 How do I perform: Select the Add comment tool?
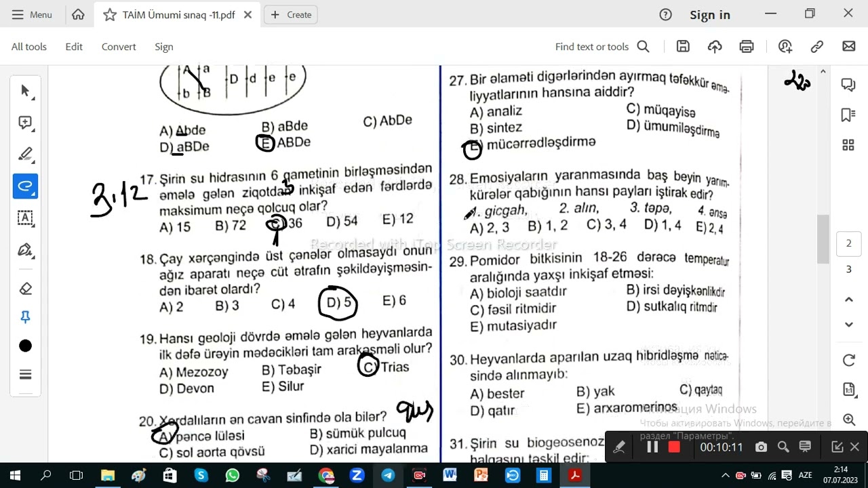tap(25, 123)
